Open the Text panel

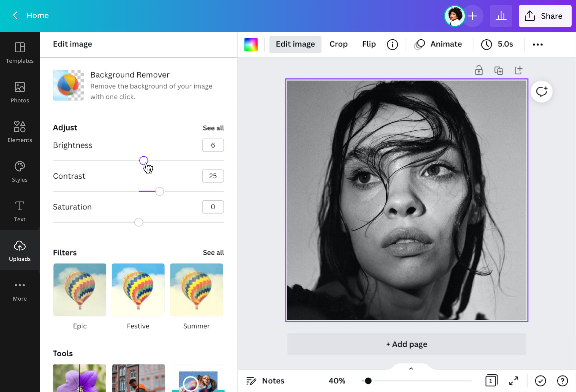click(20, 212)
